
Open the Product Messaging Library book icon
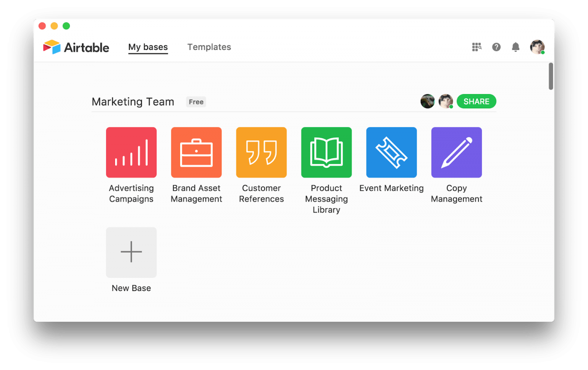tap(326, 152)
